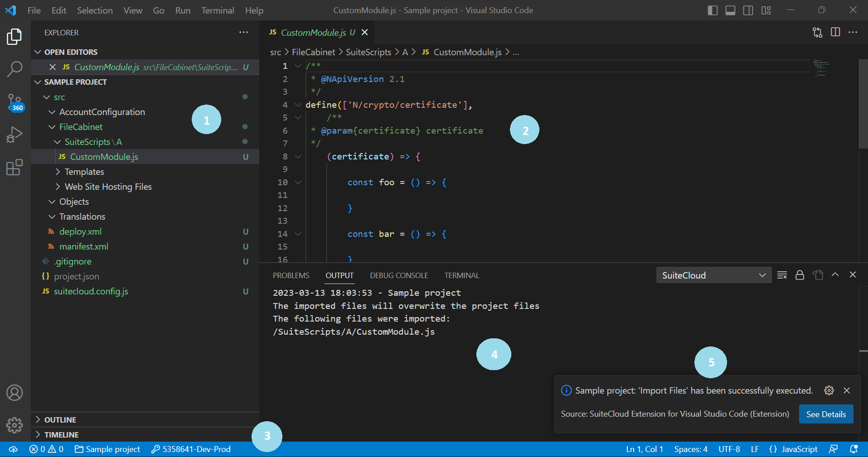Screen dimensions: 868x457
Task: Clear the output panel
Action: pyautogui.click(x=782, y=275)
